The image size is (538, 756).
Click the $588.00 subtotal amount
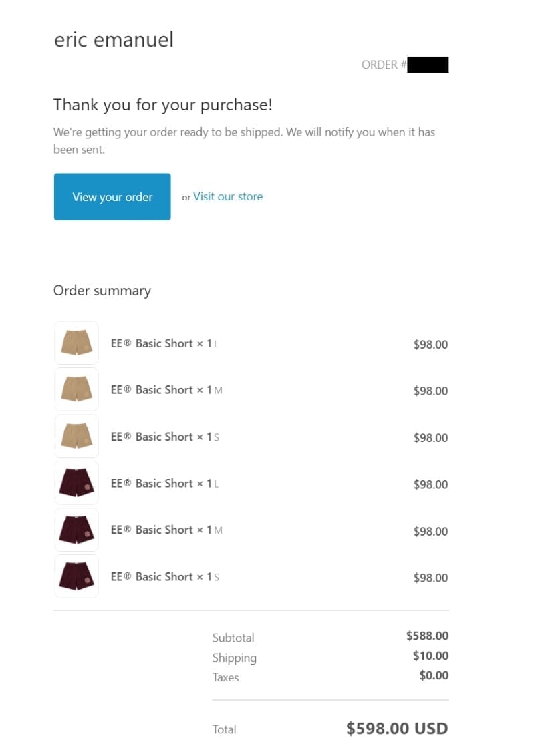(x=427, y=636)
